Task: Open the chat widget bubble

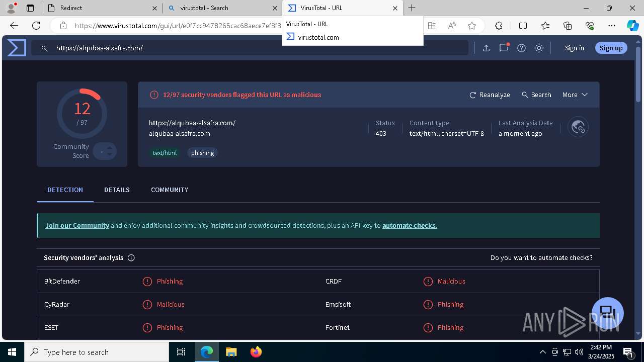Action: (608, 313)
